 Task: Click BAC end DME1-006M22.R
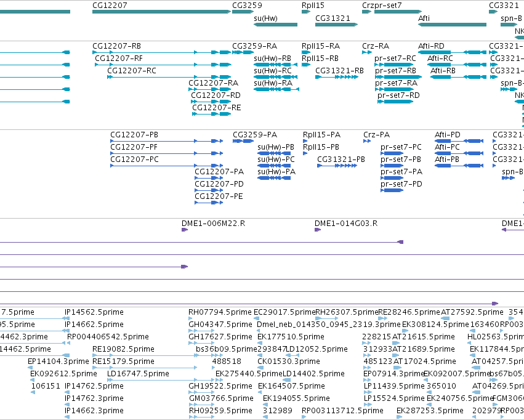pos(185,230)
